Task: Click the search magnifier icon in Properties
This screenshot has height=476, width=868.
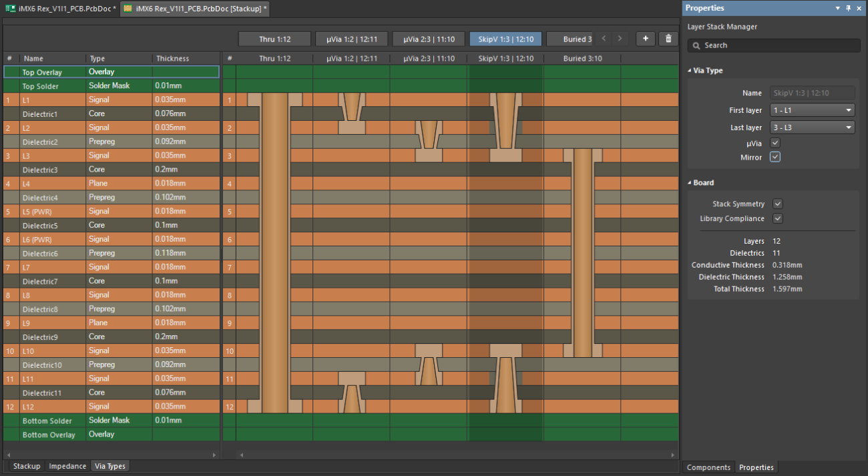Action: (696, 45)
